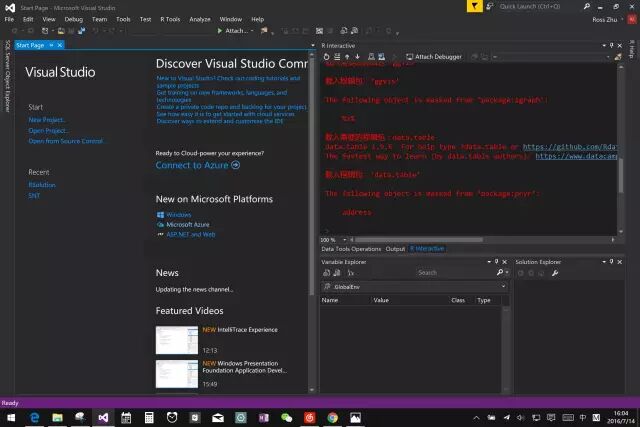Click the R Interactive horizontal scrollbar thumb
Image resolution: width=640 pixels, height=427 pixels.
[x=419, y=240]
